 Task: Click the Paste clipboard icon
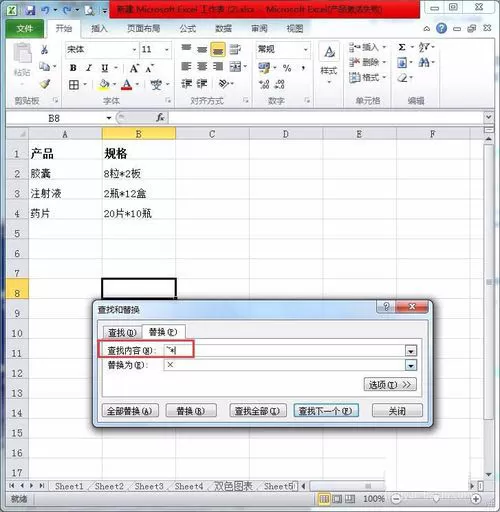[x=22, y=53]
